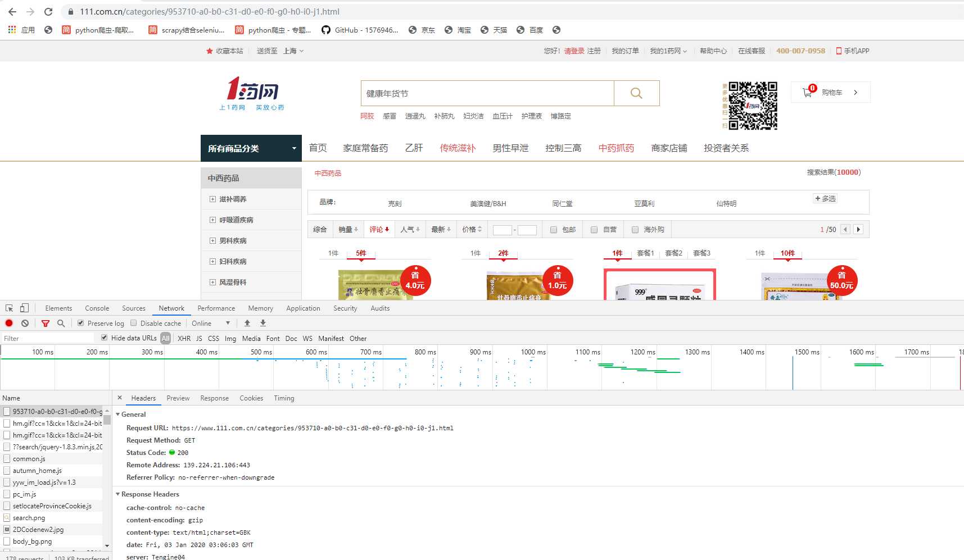Open the 淘宝 bookmark
Viewport: 964px width, 560px height.
click(x=458, y=30)
